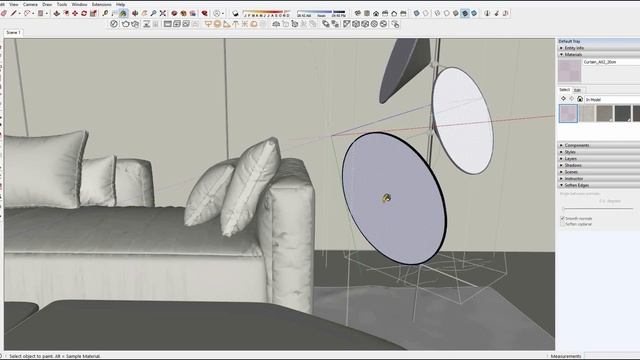This screenshot has height=360, width=640.
Task: Open the Extensions menu
Action: (102, 4)
